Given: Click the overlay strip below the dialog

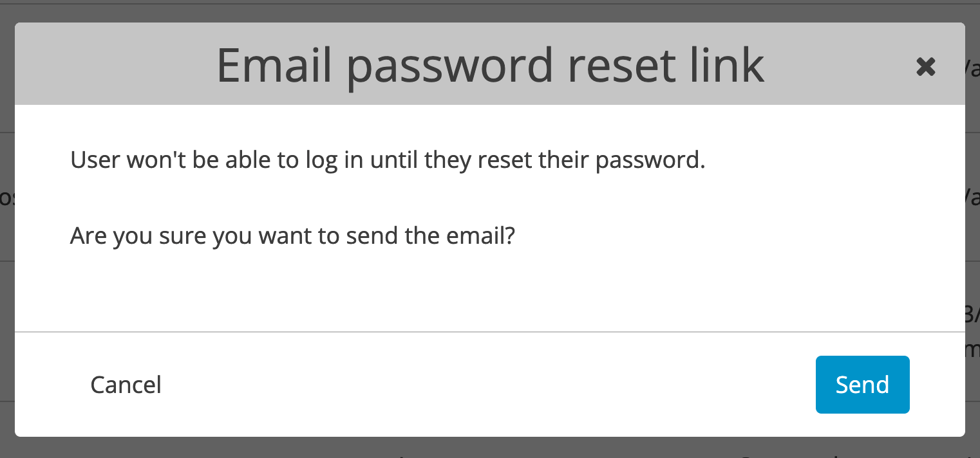Looking at the screenshot, I should (x=489, y=447).
